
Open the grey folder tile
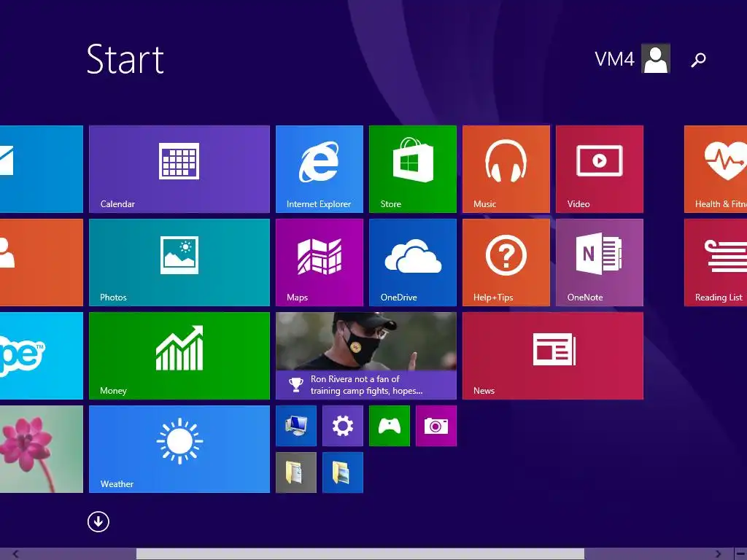(x=296, y=472)
